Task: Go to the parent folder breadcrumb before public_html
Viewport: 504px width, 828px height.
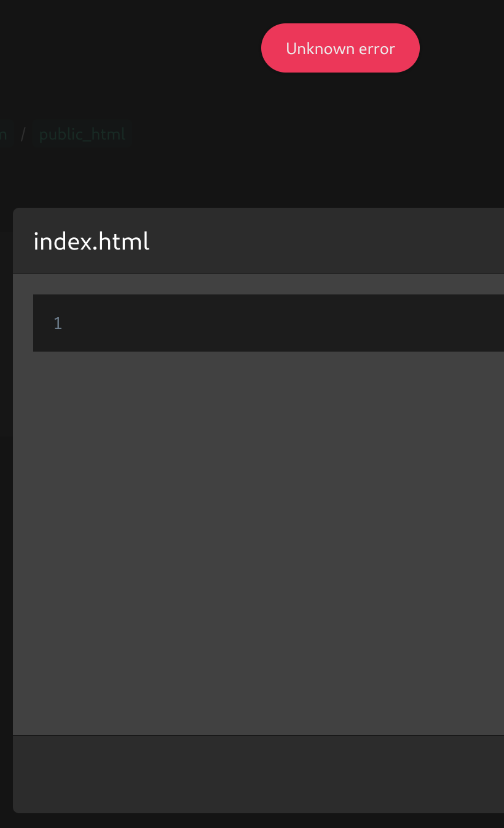Action: (x=3, y=134)
